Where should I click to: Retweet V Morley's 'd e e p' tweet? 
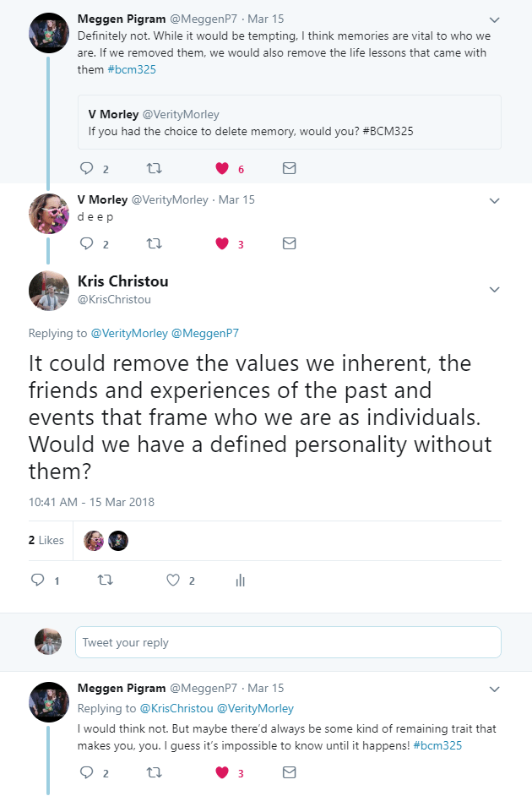click(153, 243)
